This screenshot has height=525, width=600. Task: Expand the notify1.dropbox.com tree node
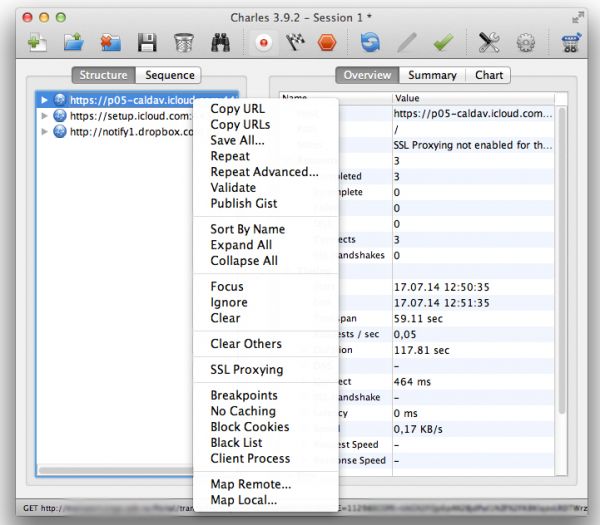tap(44, 132)
